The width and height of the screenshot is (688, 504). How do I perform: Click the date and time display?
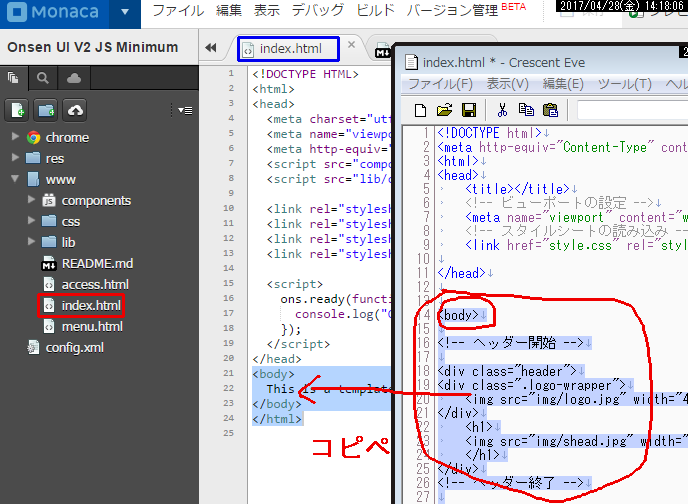point(622,6)
